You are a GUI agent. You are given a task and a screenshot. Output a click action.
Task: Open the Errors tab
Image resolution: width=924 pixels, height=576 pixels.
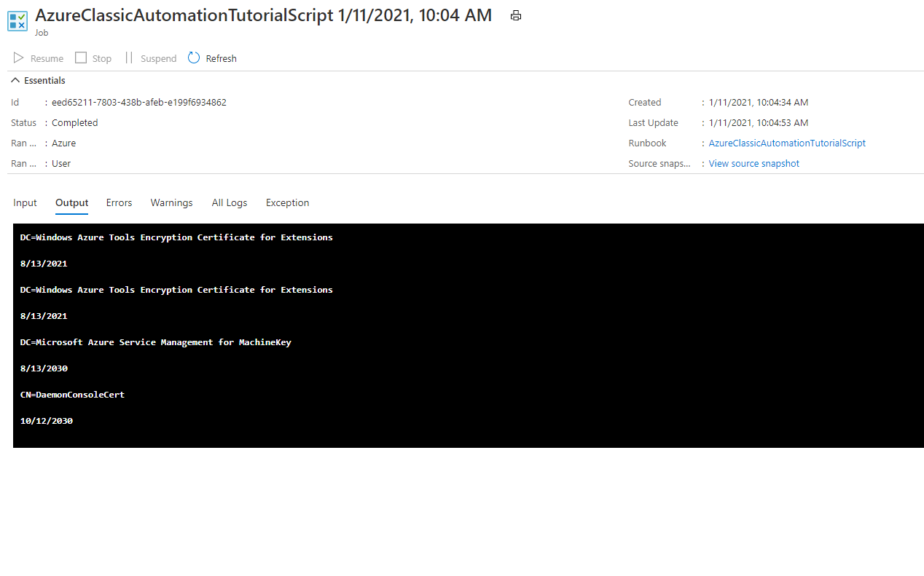point(119,202)
